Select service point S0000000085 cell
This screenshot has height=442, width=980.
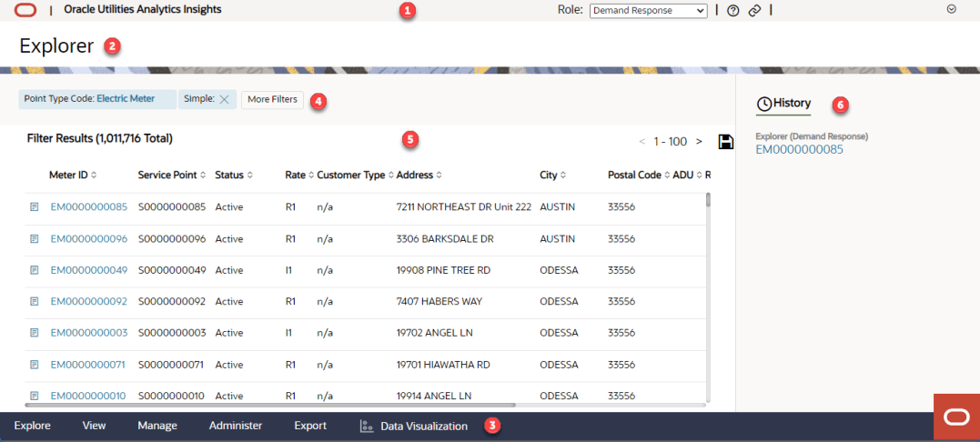tap(172, 206)
